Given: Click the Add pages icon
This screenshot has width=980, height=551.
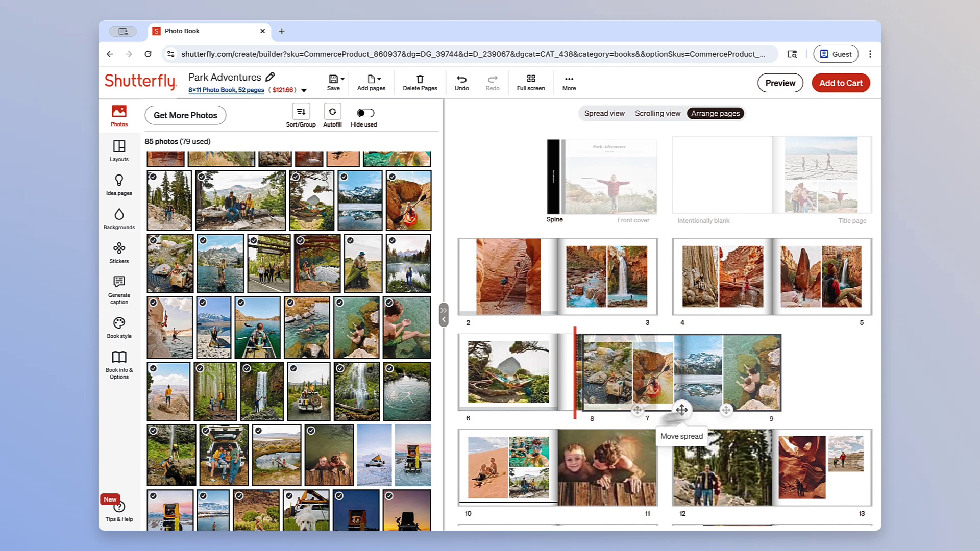Looking at the screenshot, I should pyautogui.click(x=371, y=79).
